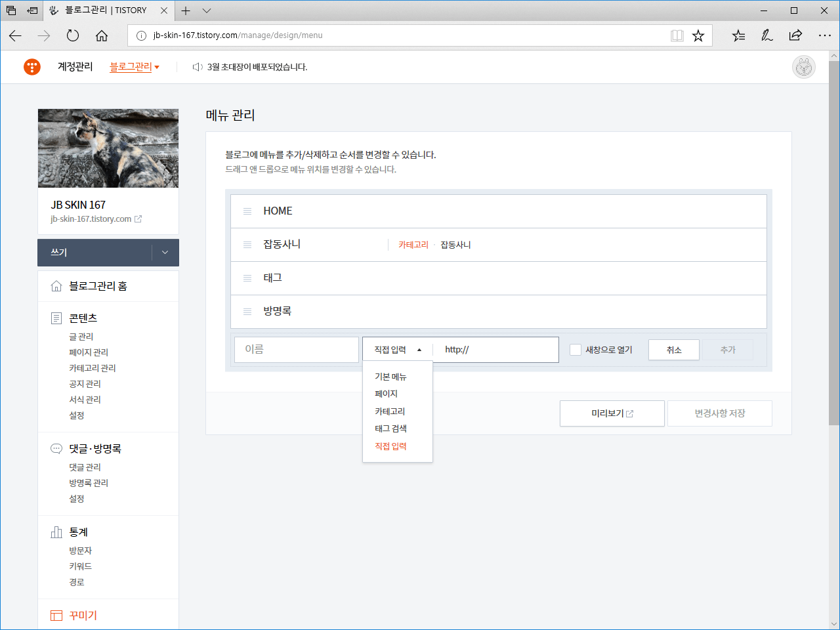840x630 pixels.
Task: Click drag handle of 잡동사니 menu row
Action: point(247,245)
